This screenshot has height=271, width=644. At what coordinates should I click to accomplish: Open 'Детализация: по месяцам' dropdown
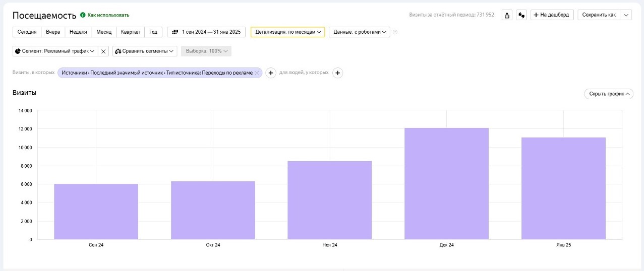287,32
